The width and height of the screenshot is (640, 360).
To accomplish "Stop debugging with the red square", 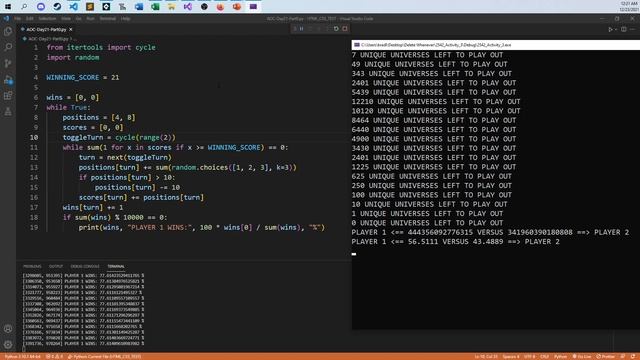I will tap(345, 29).
